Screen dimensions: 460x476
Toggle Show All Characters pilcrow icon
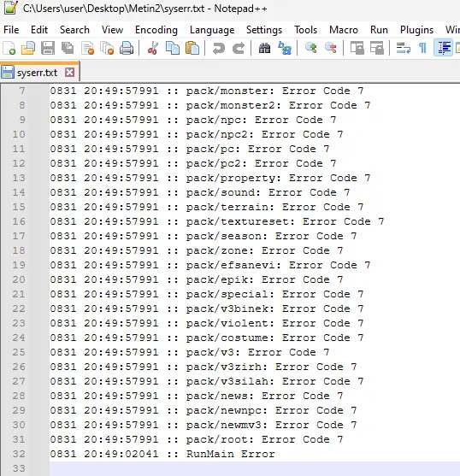point(422,48)
